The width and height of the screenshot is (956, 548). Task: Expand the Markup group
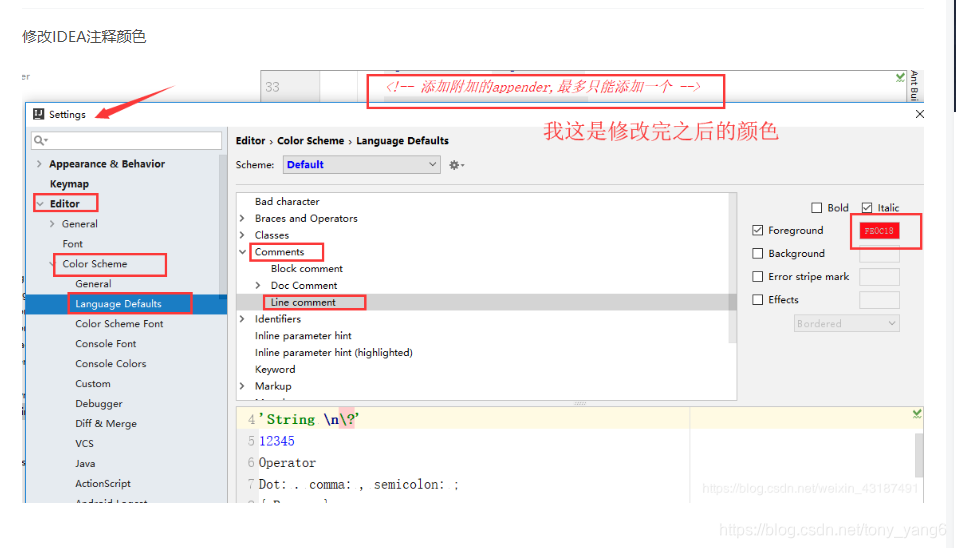[x=242, y=386]
